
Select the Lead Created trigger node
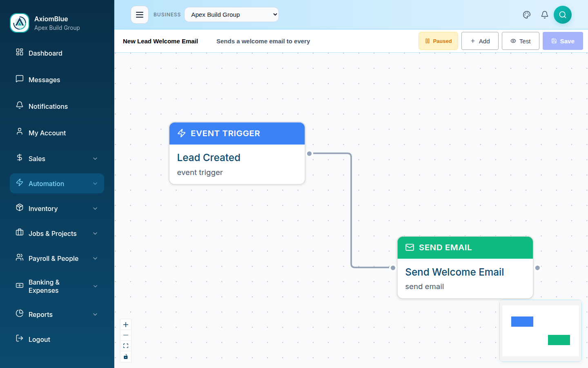pyautogui.click(x=237, y=153)
